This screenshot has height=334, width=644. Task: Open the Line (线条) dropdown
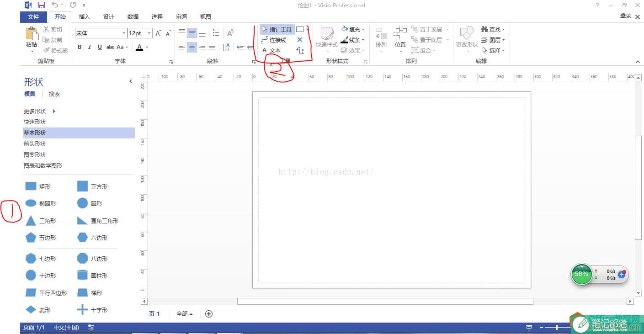pyautogui.click(x=353, y=40)
